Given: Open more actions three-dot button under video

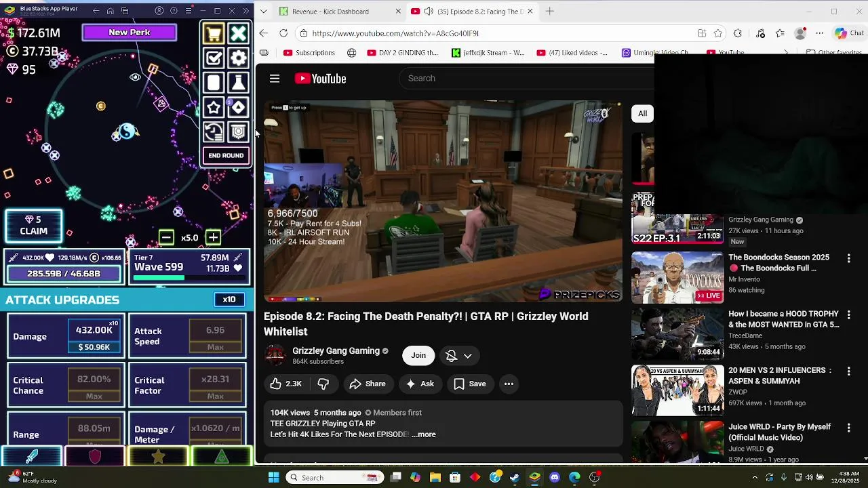Looking at the screenshot, I should (x=509, y=384).
